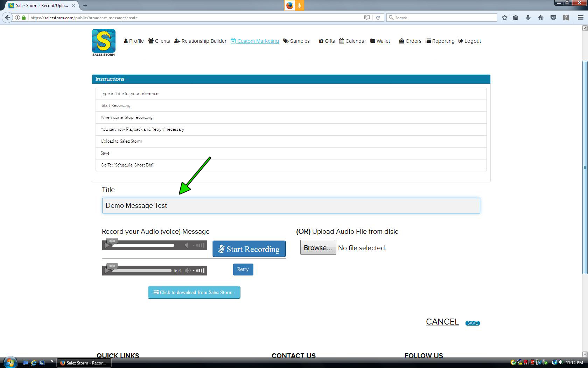Click the second audio player seek bar
Screen dimensions: 588x368
(142, 271)
